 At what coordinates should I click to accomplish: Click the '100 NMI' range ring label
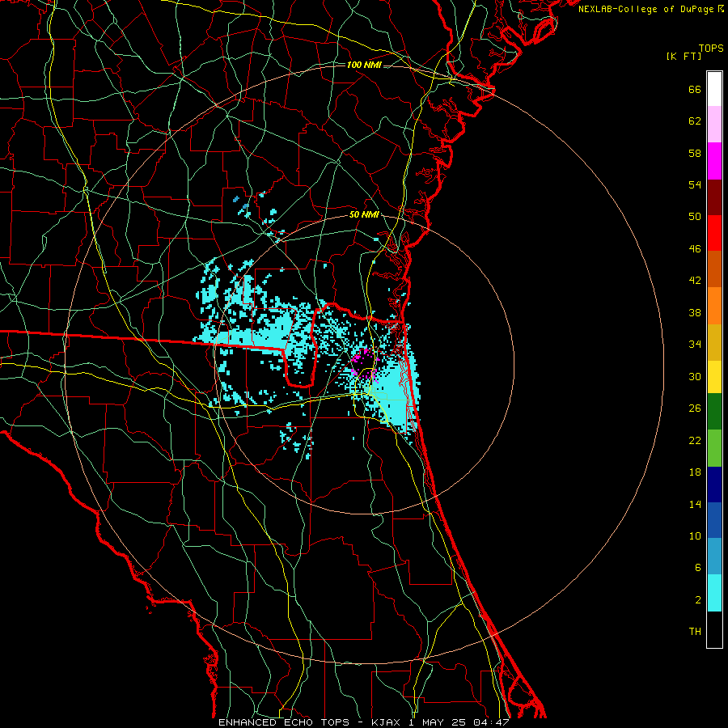point(364,65)
